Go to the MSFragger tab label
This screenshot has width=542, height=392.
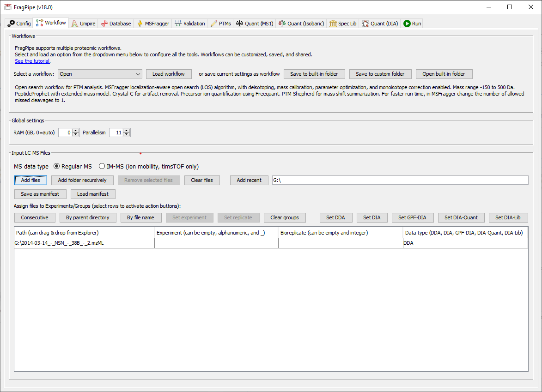point(157,24)
